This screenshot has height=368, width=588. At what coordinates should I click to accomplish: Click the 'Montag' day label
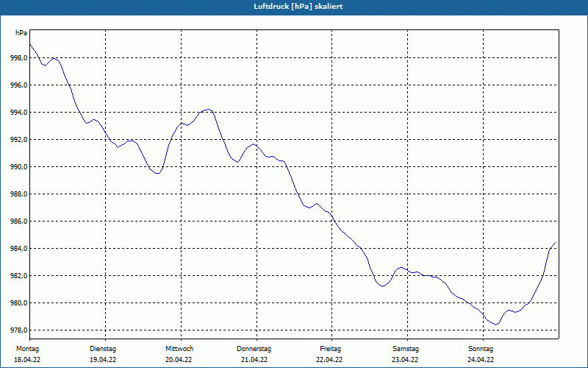pos(27,349)
